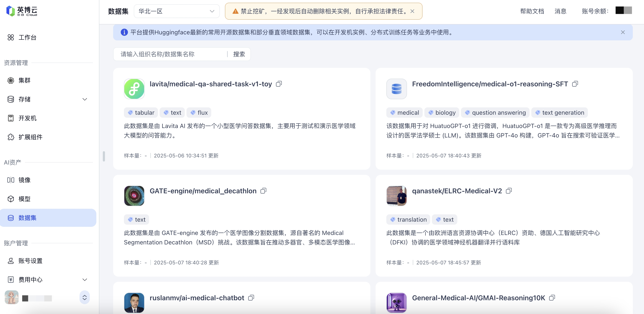Screen dimensions: 644x314
Task: Open 消息 messages link
Action: [x=560, y=11]
